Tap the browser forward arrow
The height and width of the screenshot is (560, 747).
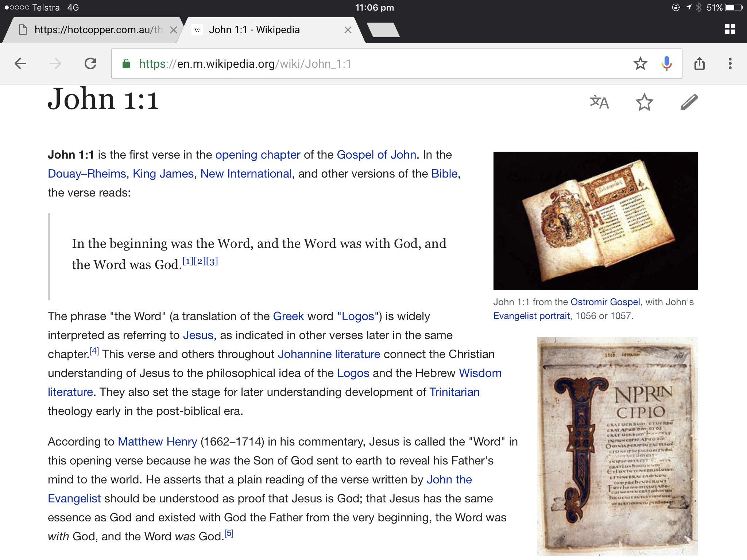tap(55, 63)
